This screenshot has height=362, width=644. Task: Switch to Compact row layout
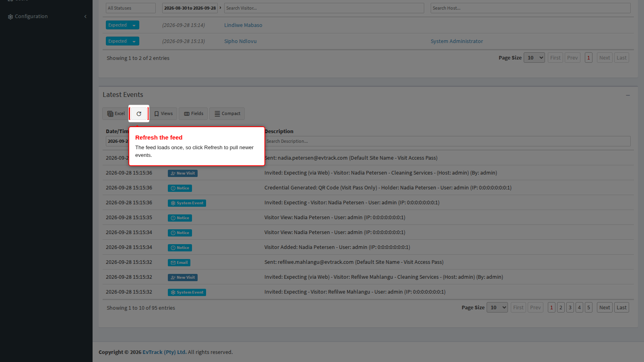pos(227,114)
